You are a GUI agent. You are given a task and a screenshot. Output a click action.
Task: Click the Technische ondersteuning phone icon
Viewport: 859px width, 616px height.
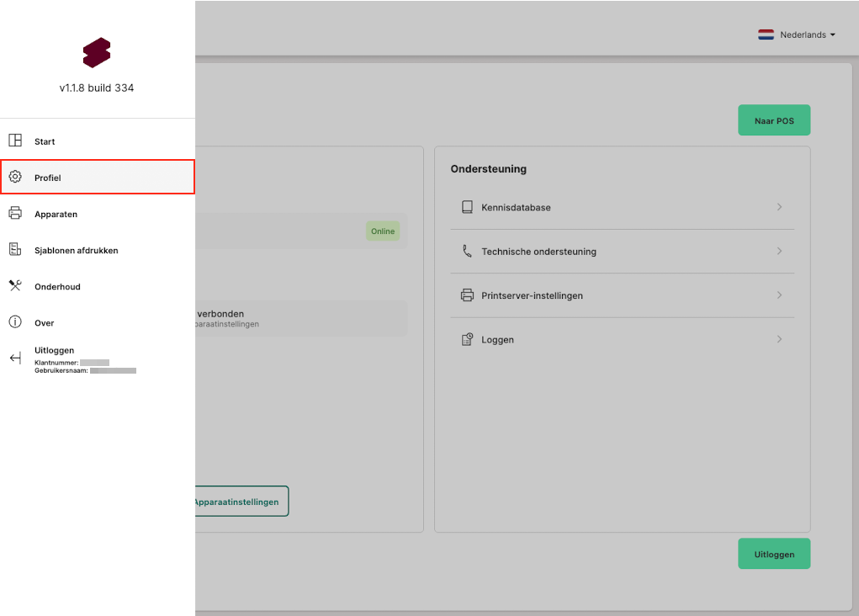coord(467,251)
